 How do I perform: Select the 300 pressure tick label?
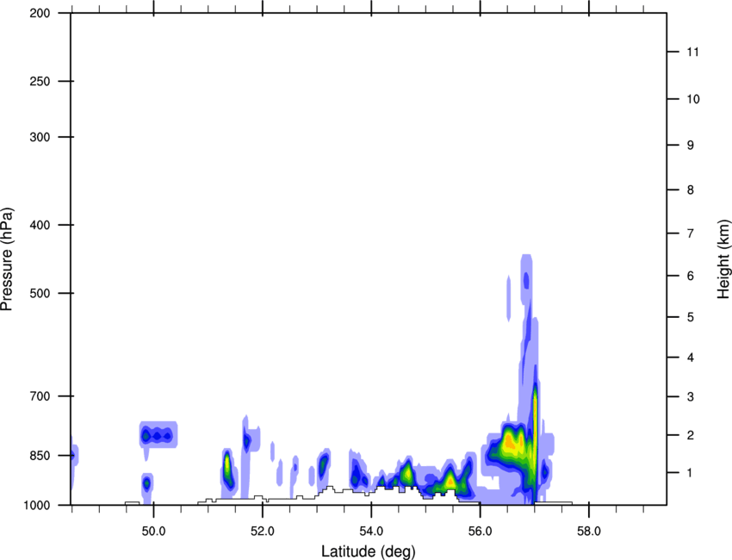(40, 137)
